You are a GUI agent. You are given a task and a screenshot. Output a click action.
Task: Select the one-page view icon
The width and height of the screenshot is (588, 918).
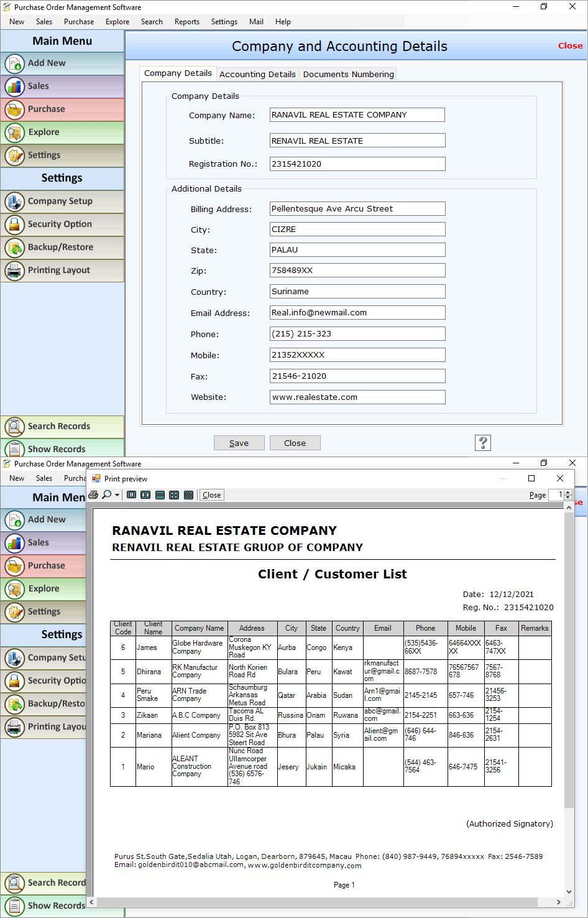pyautogui.click(x=131, y=494)
